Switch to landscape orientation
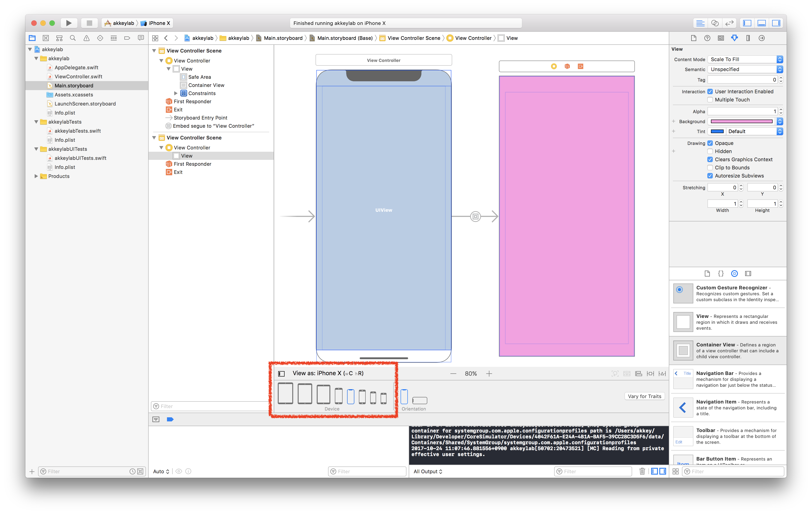812x514 pixels. coord(420,400)
